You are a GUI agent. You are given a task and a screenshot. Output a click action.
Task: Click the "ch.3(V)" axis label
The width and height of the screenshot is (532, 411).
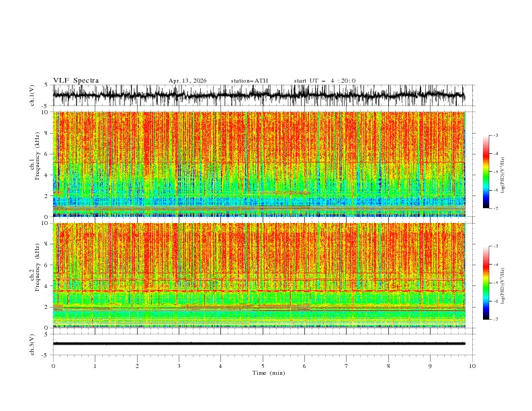click(32, 345)
